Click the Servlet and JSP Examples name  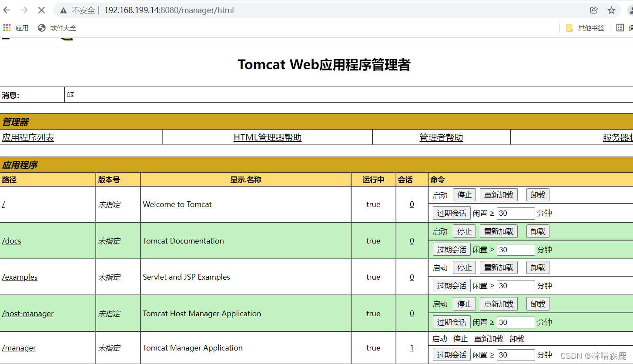[186, 277]
